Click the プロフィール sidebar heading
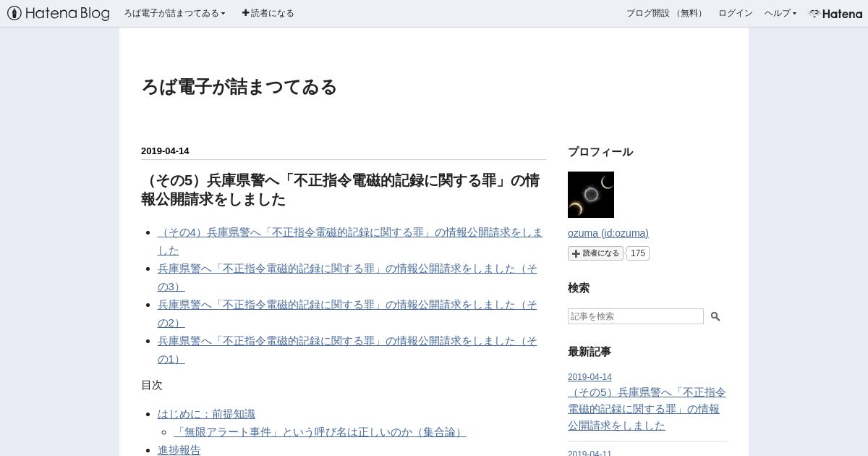Viewport: 868px width, 456px height. (x=600, y=152)
